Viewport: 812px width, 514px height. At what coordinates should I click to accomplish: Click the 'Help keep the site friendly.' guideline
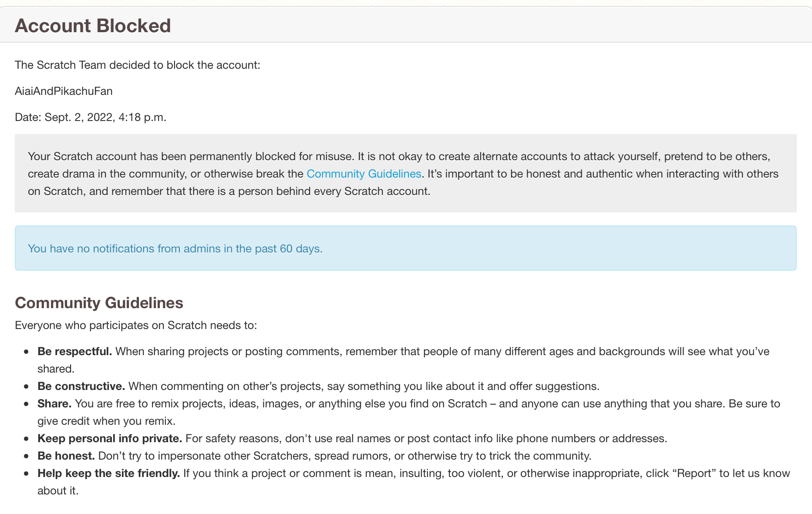click(108, 473)
